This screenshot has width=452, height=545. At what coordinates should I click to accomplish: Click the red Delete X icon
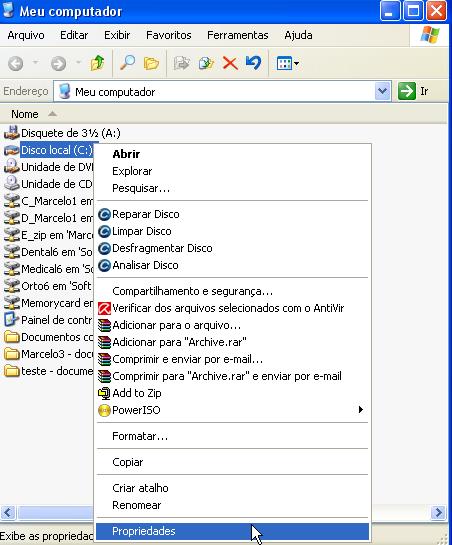[230, 63]
